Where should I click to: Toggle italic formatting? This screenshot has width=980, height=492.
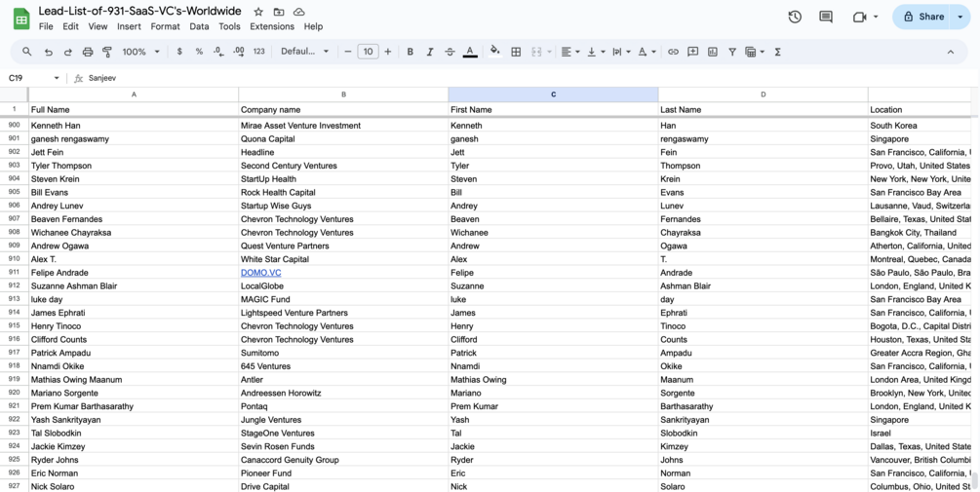(x=430, y=52)
